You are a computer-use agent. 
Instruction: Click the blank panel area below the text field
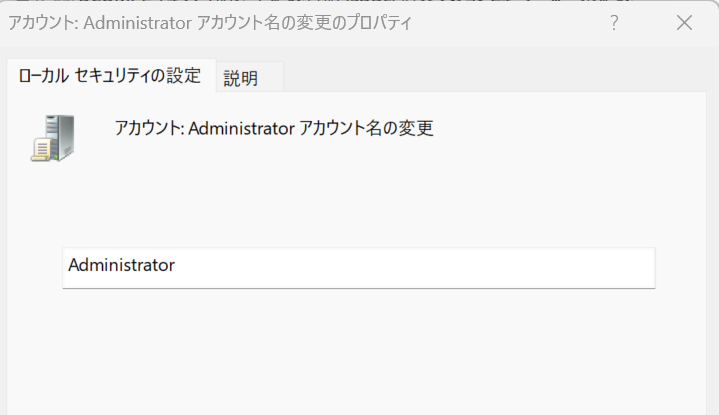coord(358,353)
